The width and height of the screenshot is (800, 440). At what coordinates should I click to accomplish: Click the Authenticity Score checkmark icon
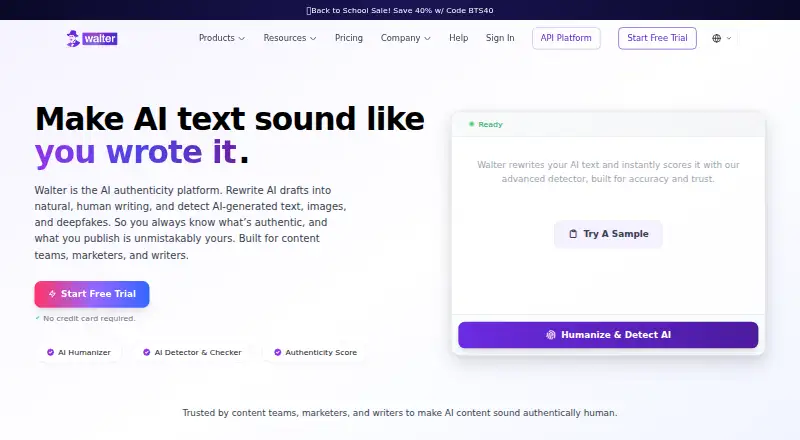tap(278, 352)
